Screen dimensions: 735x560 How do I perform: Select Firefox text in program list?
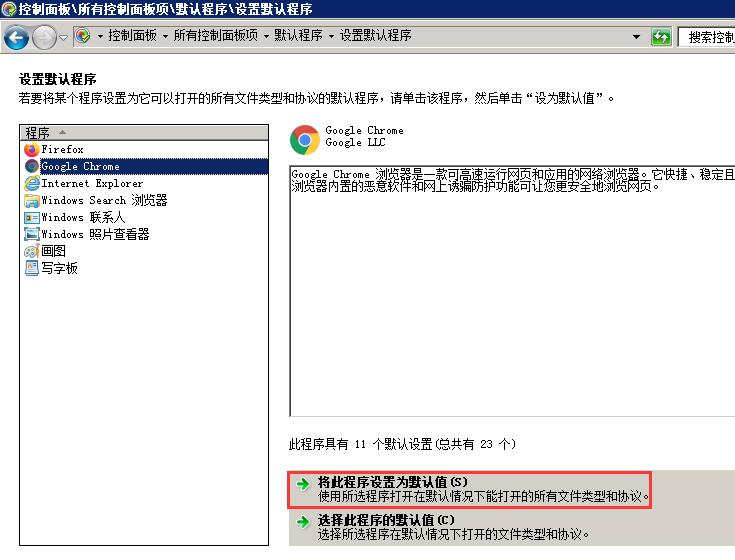[x=62, y=149]
